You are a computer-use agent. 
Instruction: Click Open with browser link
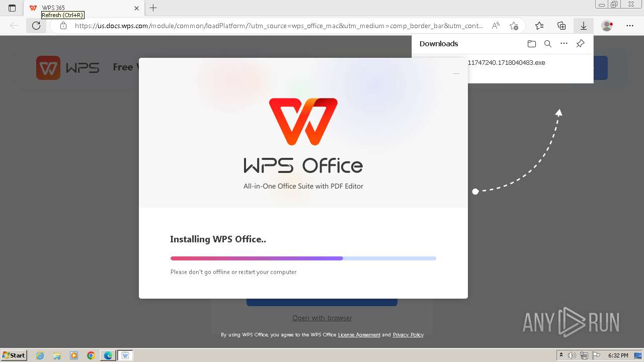322,318
